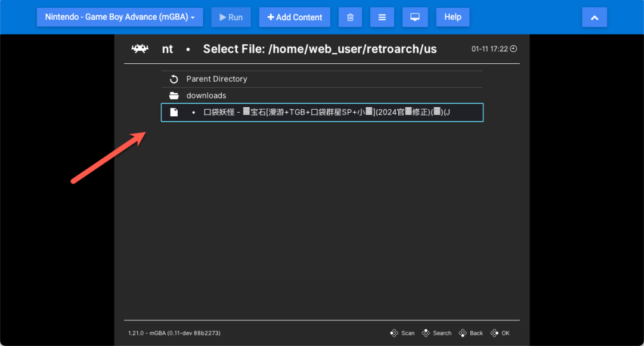The height and width of the screenshot is (346, 644).
Task: Click Search in the bottom bar
Action: point(436,333)
